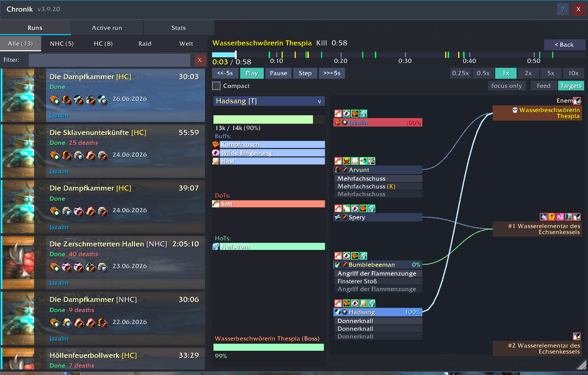Open the Stats tab

[179, 28]
